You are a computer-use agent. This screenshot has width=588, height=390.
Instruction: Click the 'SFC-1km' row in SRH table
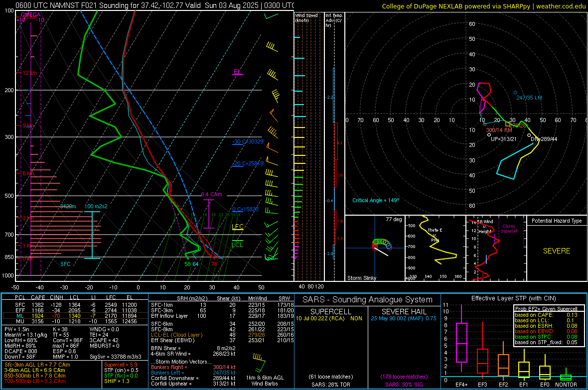(222, 305)
